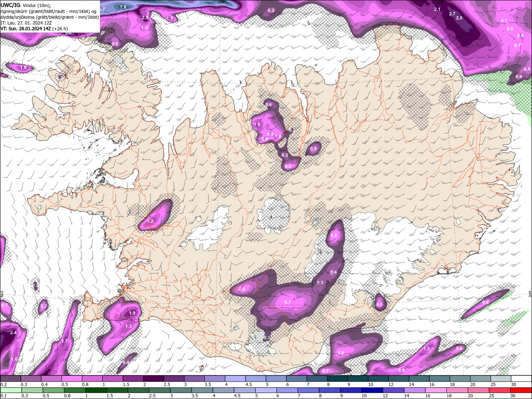Click the '0.1' label in the bottom legend row
532x399 pixels.
pos(3,396)
